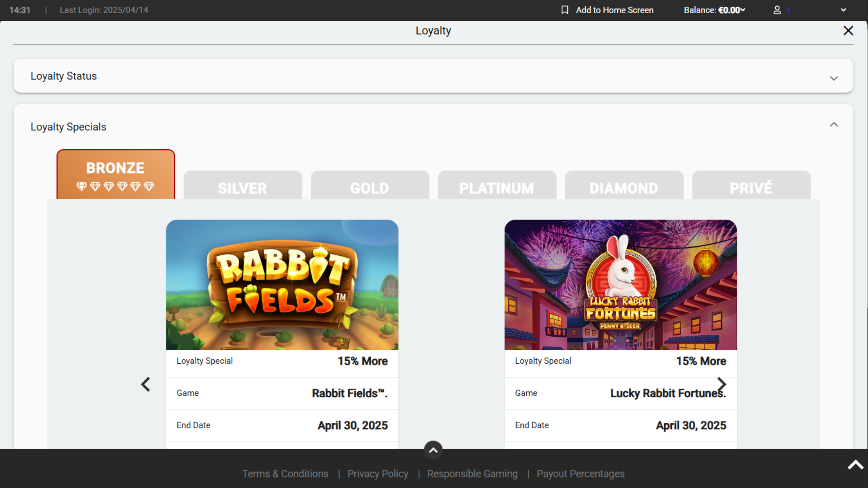
Task: Click the Loyalty Status heading
Action: tap(64, 76)
